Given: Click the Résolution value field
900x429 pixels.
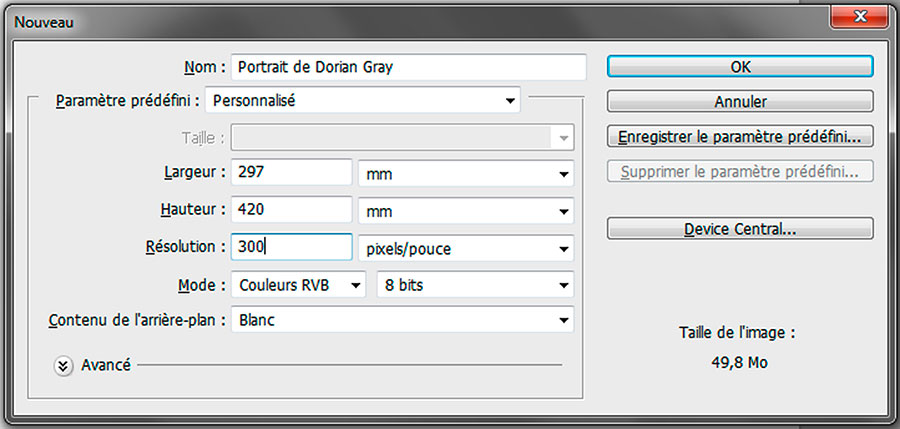Looking at the screenshot, I should [292, 247].
